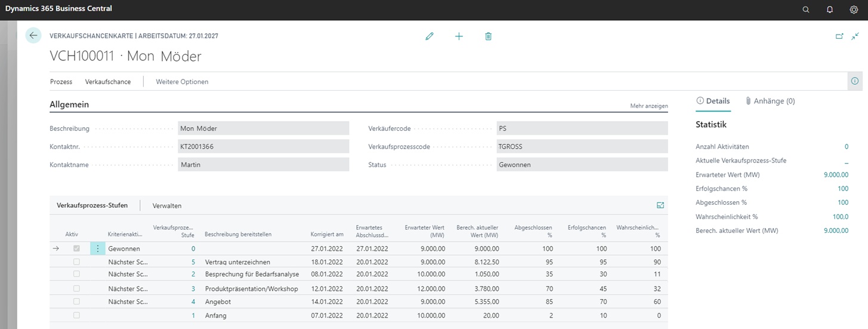Open the settings gear icon
The width and height of the screenshot is (868, 329).
click(x=854, y=10)
